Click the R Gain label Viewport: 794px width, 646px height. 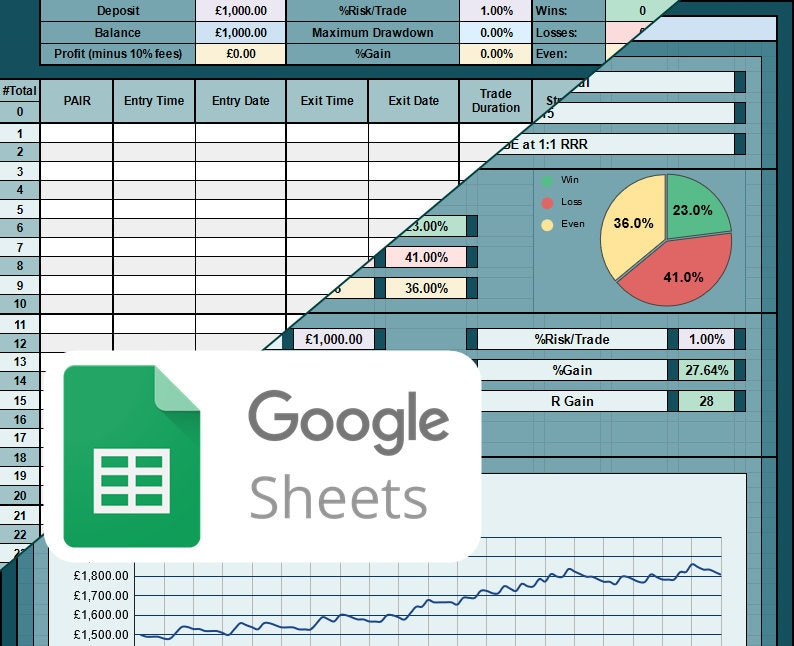572,401
